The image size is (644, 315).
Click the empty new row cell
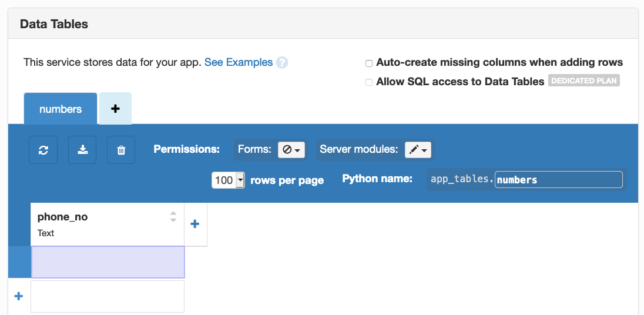point(108,296)
